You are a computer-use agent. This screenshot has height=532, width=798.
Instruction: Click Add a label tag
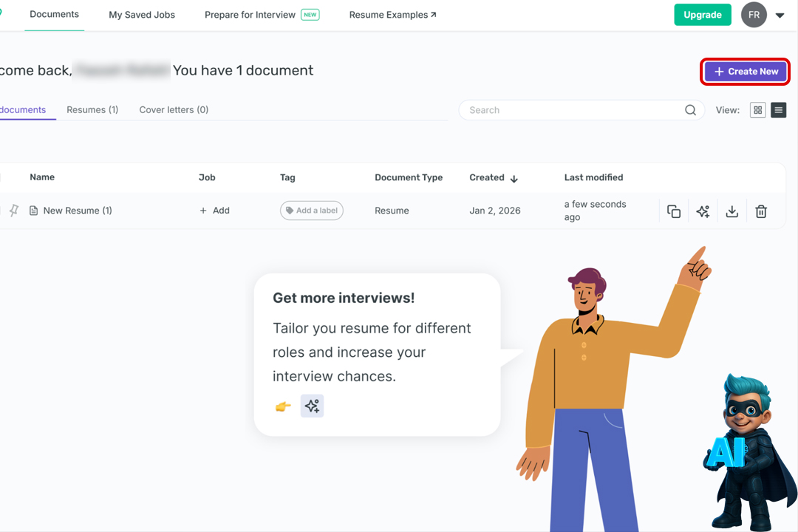click(311, 211)
